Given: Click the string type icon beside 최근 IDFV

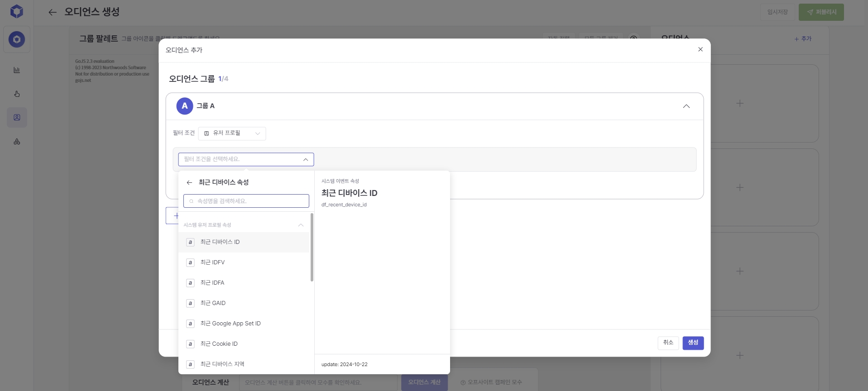Looking at the screenshot, I should click(x=190, y=262).
